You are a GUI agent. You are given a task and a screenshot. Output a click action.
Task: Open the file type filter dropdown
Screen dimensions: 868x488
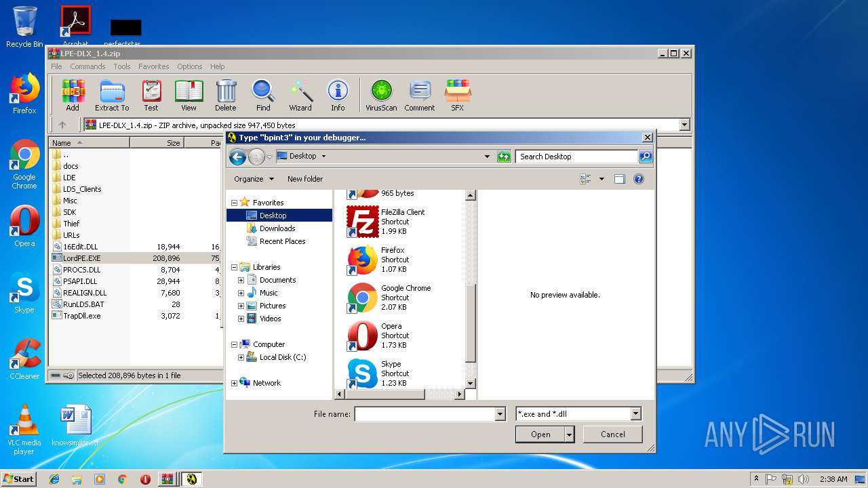(x=635, y=413)
